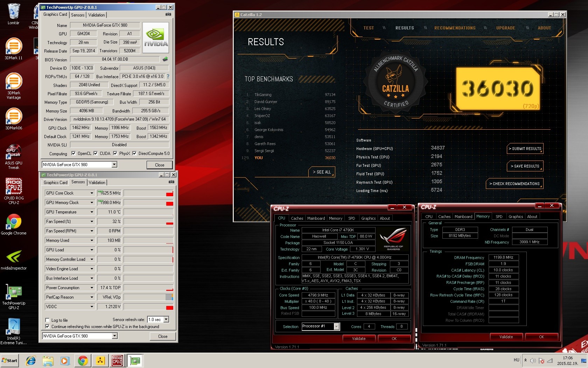Click Validate in the left CPU-Z window
Viewport: 588px width, 368px height.
click(359, 339)
